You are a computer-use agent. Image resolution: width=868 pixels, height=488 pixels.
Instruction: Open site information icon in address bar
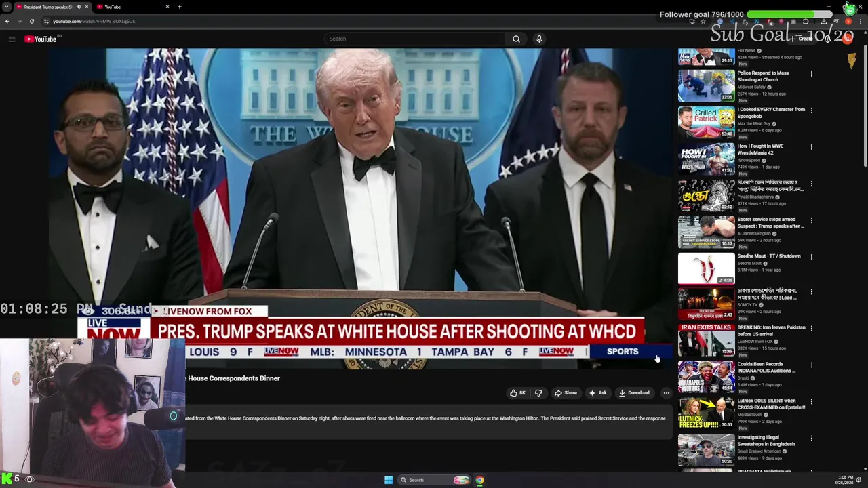(x=46, y=21)
